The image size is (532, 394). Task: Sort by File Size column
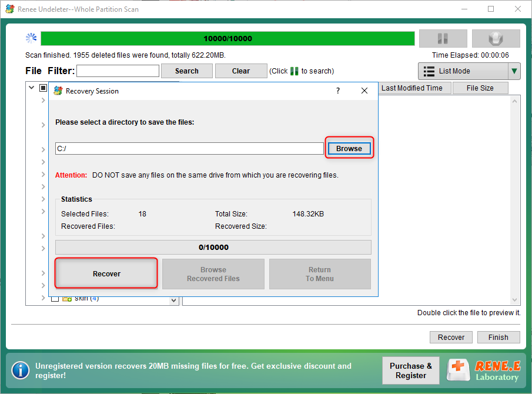coord(480,88)
